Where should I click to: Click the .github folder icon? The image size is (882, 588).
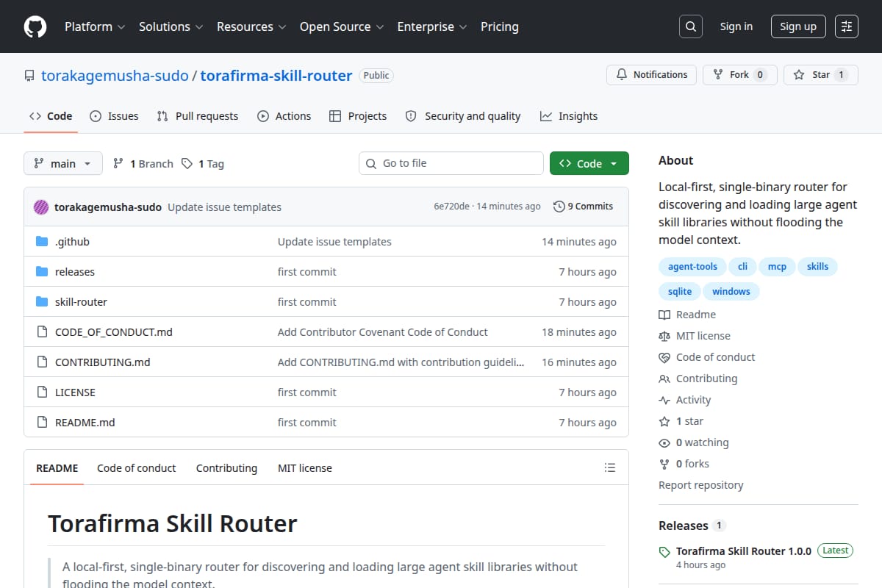click(42, 242)
